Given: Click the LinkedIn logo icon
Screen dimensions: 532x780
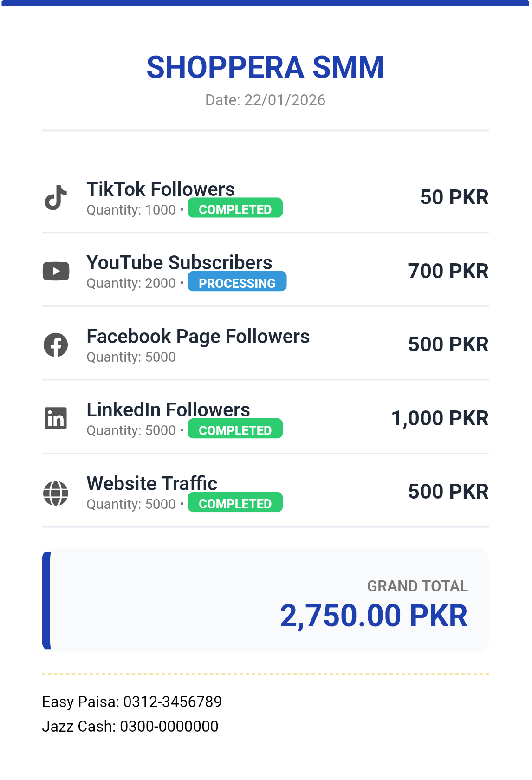Looking at the screenshot, I should point(56,418).
